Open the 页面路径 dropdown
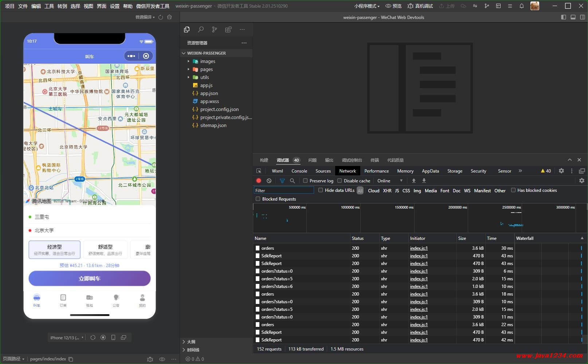 click(x=13, y=359)
